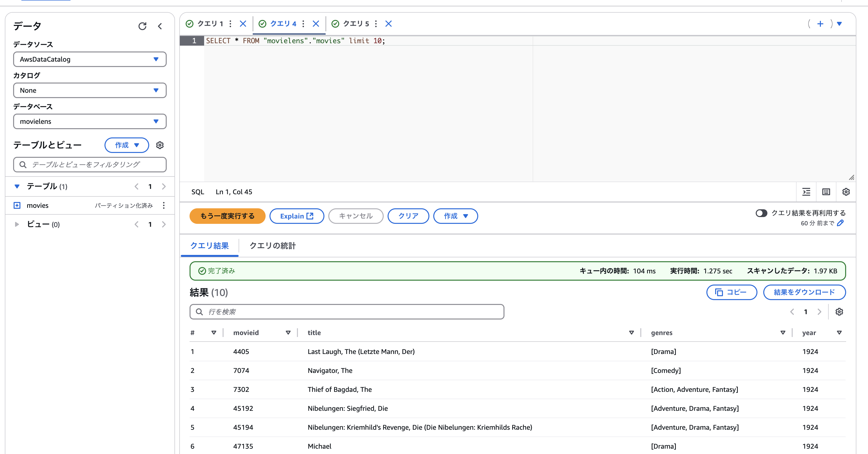Click the キャンセル button

(356, 216)
